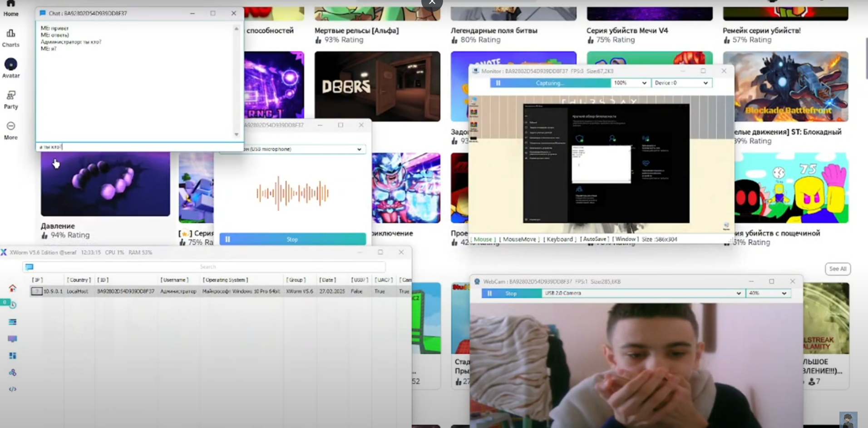The image size is (868, 428).
Task: Click the Легендарные поля битвы game title
Action: [x=494, y=30]
